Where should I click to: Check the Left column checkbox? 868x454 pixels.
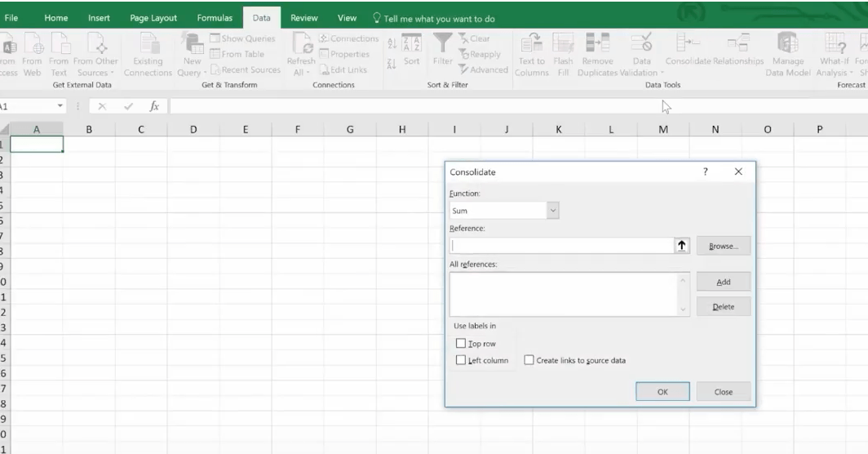pyautogui.click(x=461, y=360)
